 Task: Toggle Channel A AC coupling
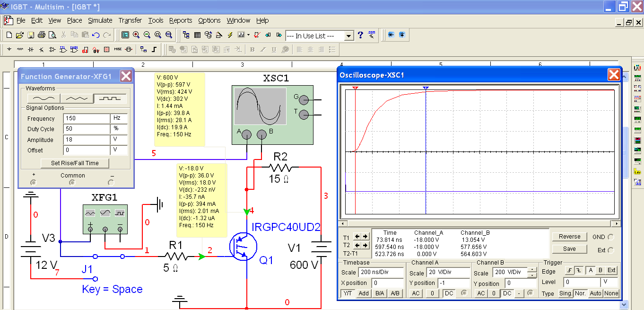pos(416,293)
